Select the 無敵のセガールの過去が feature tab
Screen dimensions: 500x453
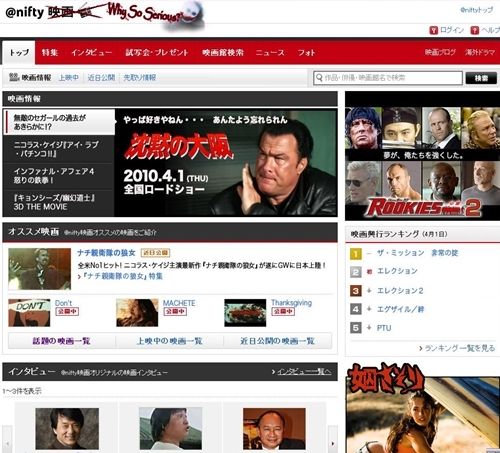[x=59, y=122]
